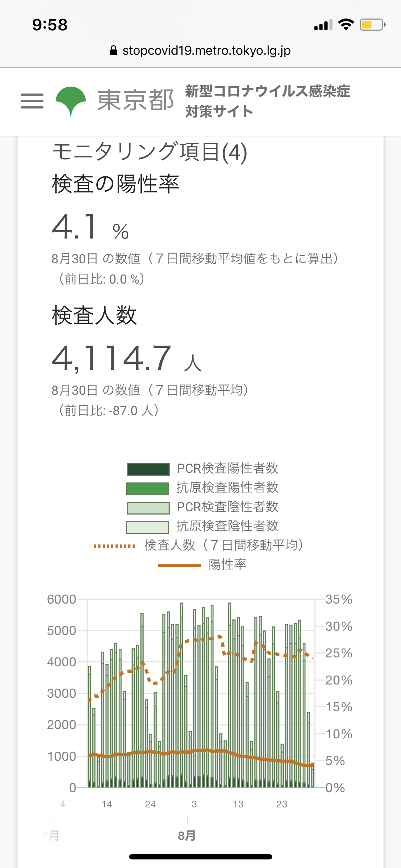Tap the Wi-Fi status icon
This screenshot has width=401, height=868.
coord(346,25)
